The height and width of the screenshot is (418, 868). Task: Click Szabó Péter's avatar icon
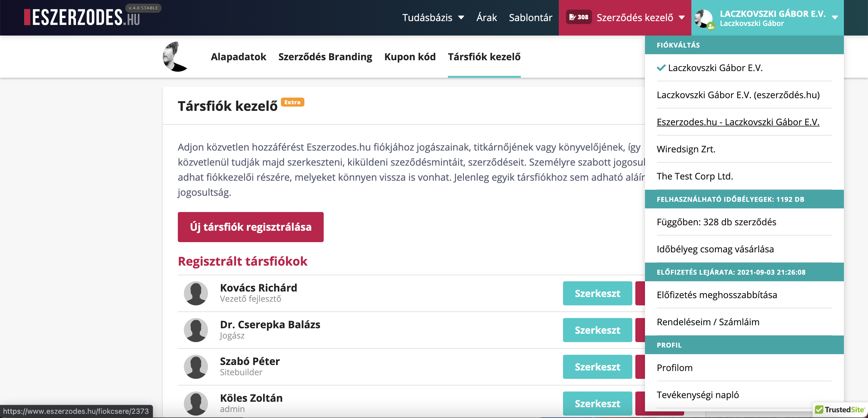[x=196, y=367]
